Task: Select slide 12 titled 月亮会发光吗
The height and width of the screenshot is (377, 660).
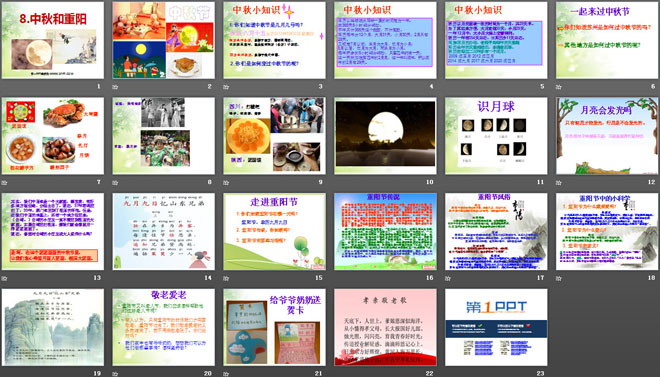Action: tap(607, 136)
